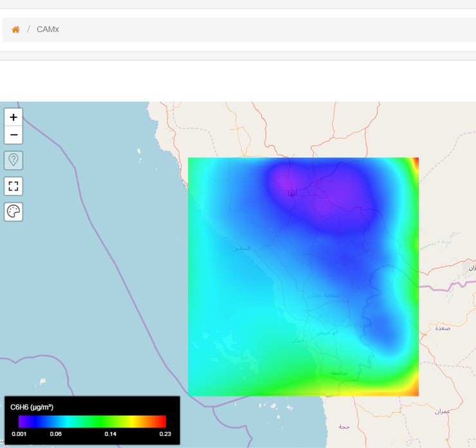Click the C6H6 color gradient bar
476x448 pixels.
(x=92, y=422)
